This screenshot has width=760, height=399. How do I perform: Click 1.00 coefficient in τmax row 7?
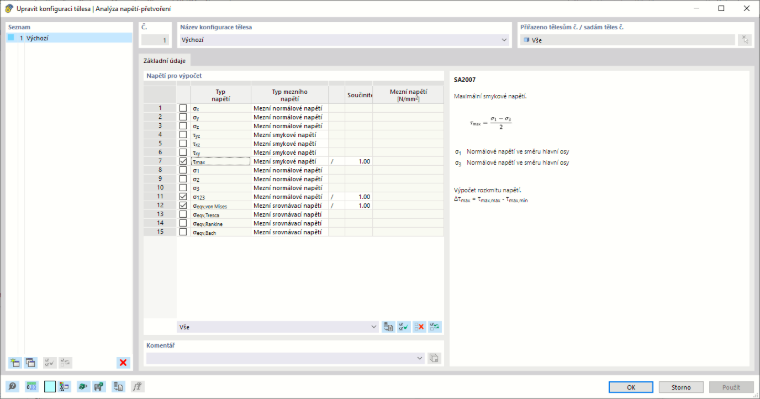[358, 161]
